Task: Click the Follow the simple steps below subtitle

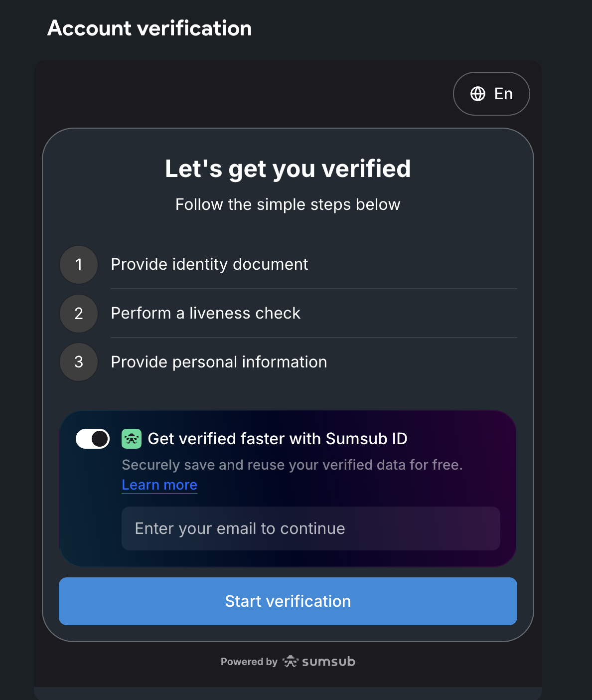Action: (288, 204)
